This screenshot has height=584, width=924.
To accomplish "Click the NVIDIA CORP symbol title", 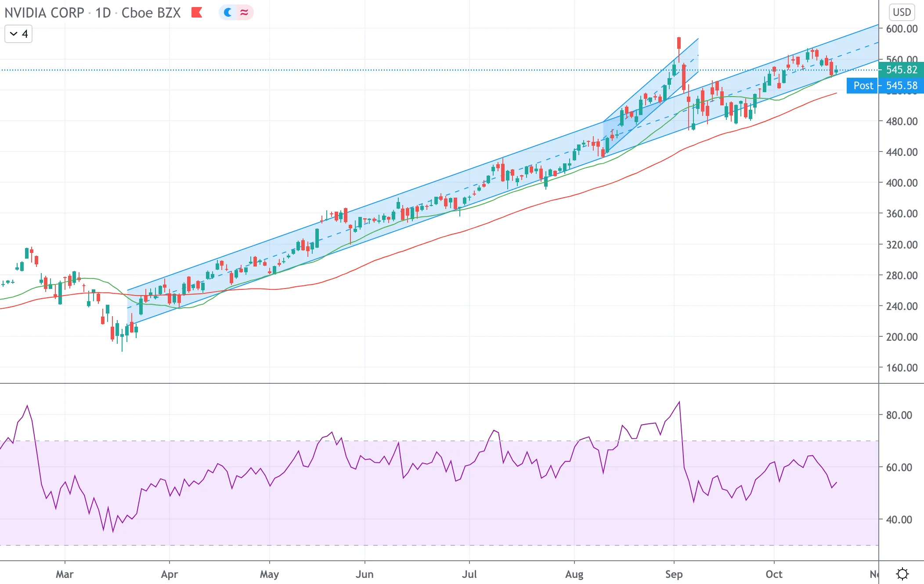I will pyautogui.click(x=44, y=12).
